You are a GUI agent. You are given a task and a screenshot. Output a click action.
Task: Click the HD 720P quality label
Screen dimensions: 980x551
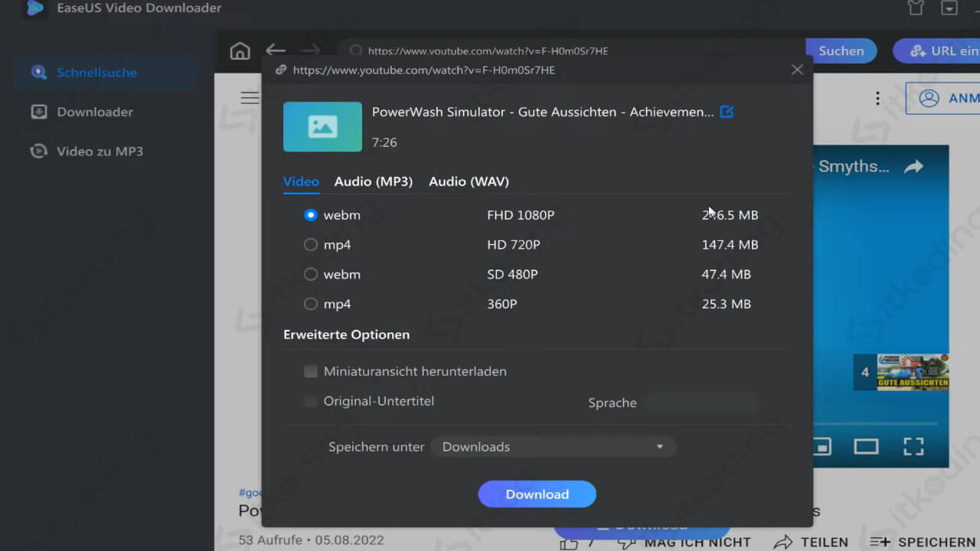(514, 245)
